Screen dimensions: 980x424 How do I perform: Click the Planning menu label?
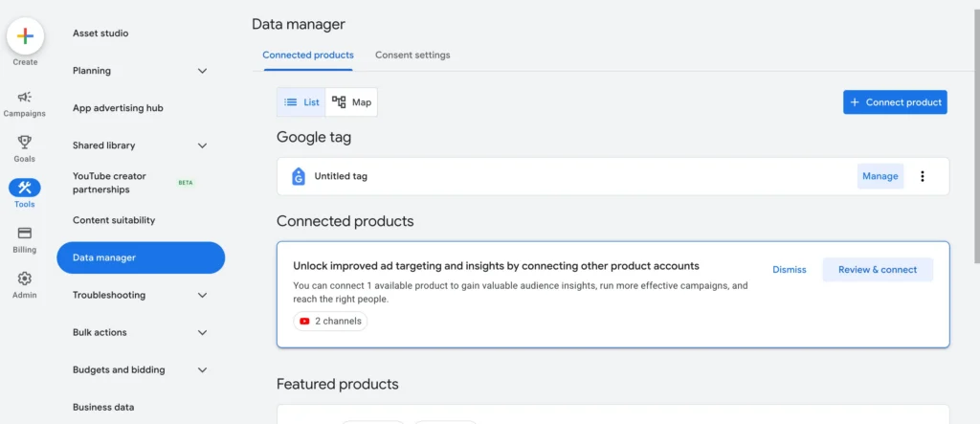[92, 71]
